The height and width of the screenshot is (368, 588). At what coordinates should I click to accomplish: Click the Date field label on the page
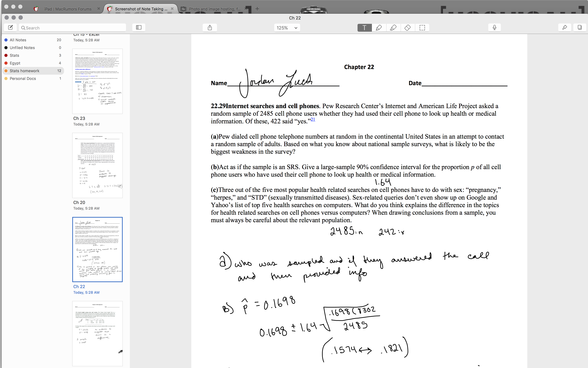pyautogui.click(x=415, y=83)
